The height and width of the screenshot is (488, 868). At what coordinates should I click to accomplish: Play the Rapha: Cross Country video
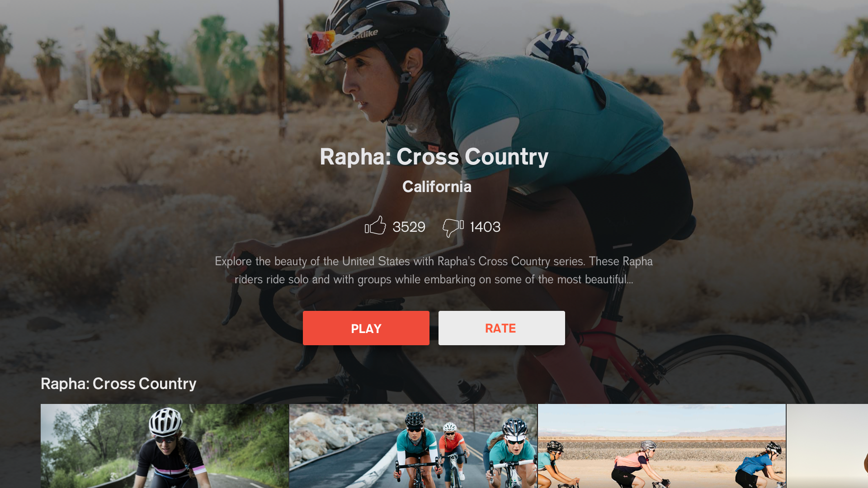click(x=366, y=328)
